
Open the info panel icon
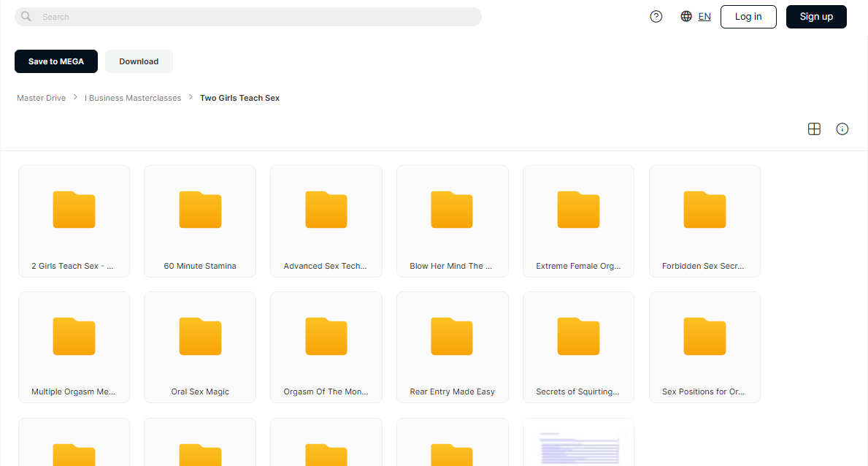[842, 129]
